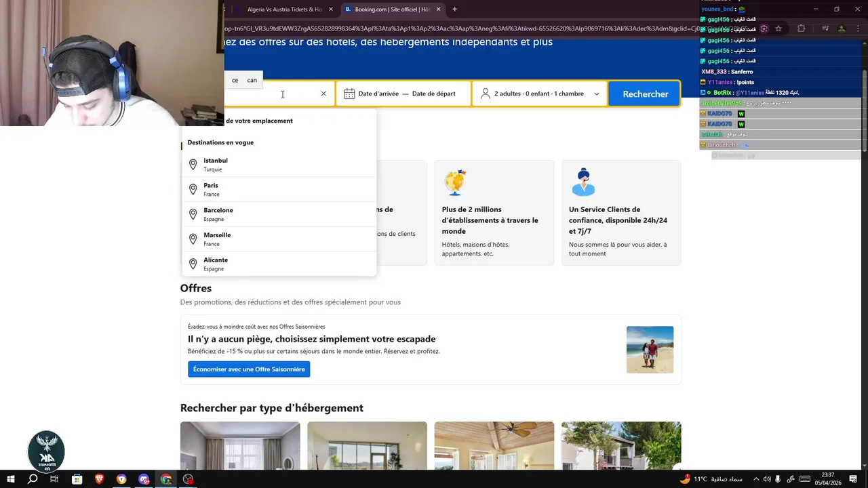Select Alicante location pin icon
The width and height of the screenshot is (868, 488).
tap(193, 264)
